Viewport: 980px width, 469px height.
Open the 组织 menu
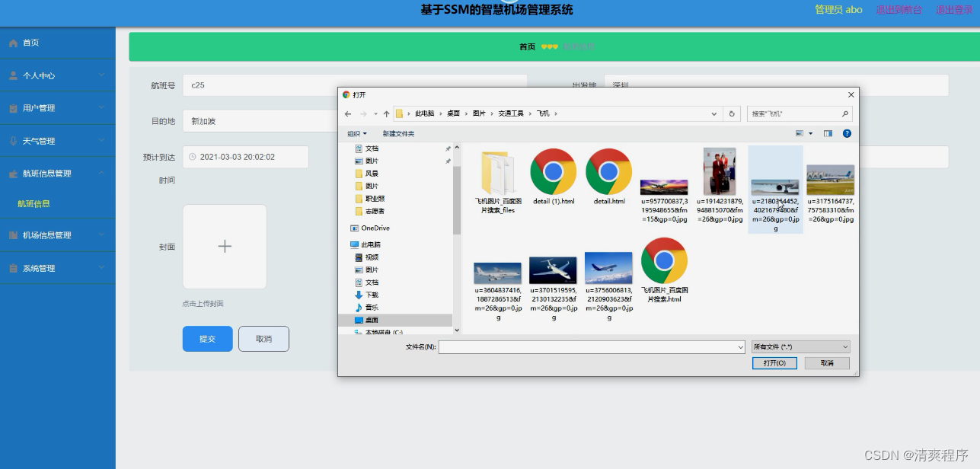coord(357,133)
